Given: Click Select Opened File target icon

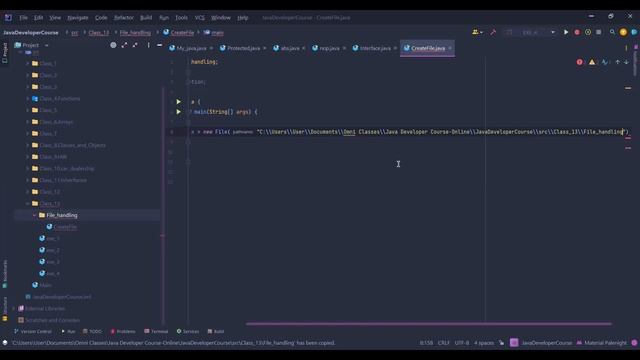Looking at the screenshot, I should 113,45.
